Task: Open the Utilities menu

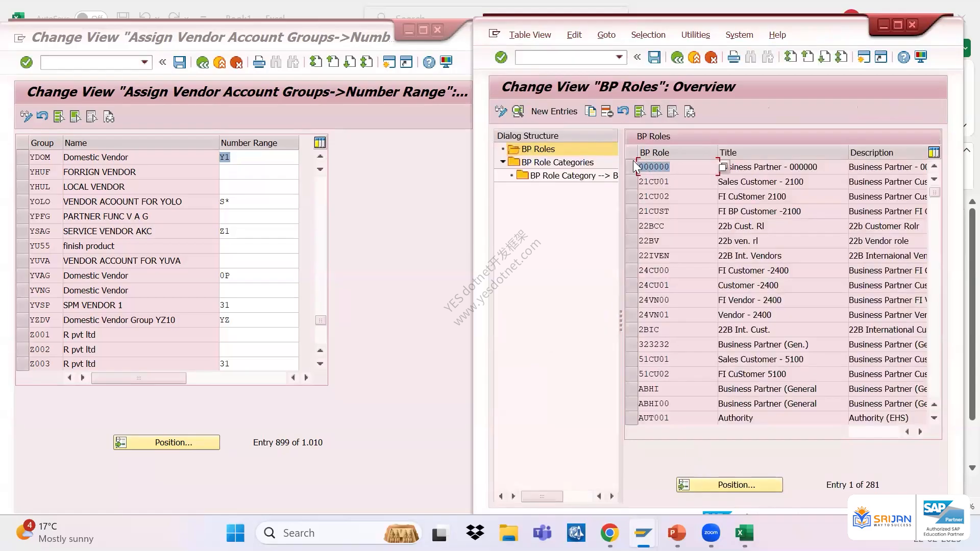Action: click(695, 35)
